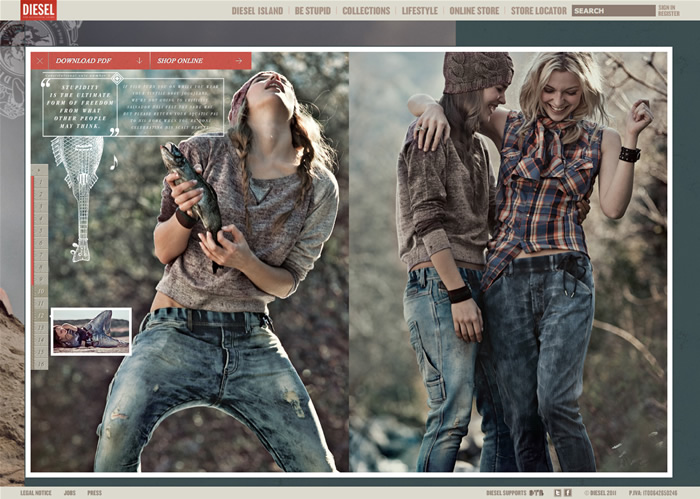Jump to lookbook page 16
Image resolution: width=700 pixels, height=499 pixels.
click(41, 364)
